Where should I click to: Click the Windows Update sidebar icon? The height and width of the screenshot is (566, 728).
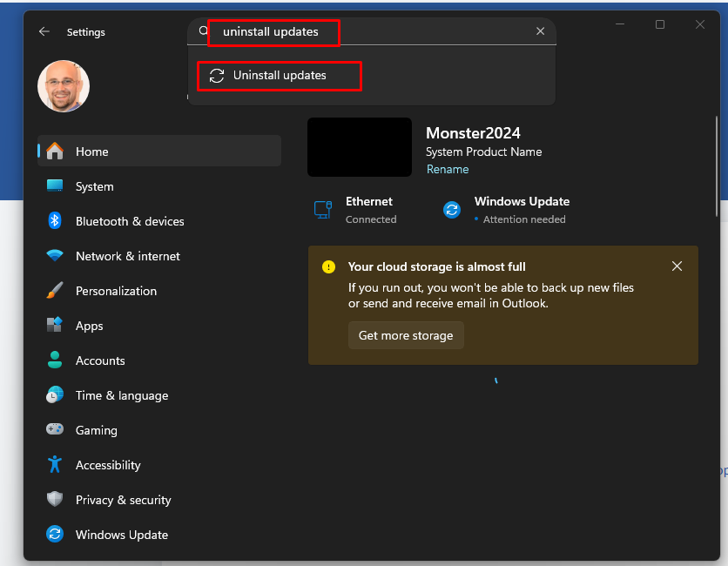(55, 534)
